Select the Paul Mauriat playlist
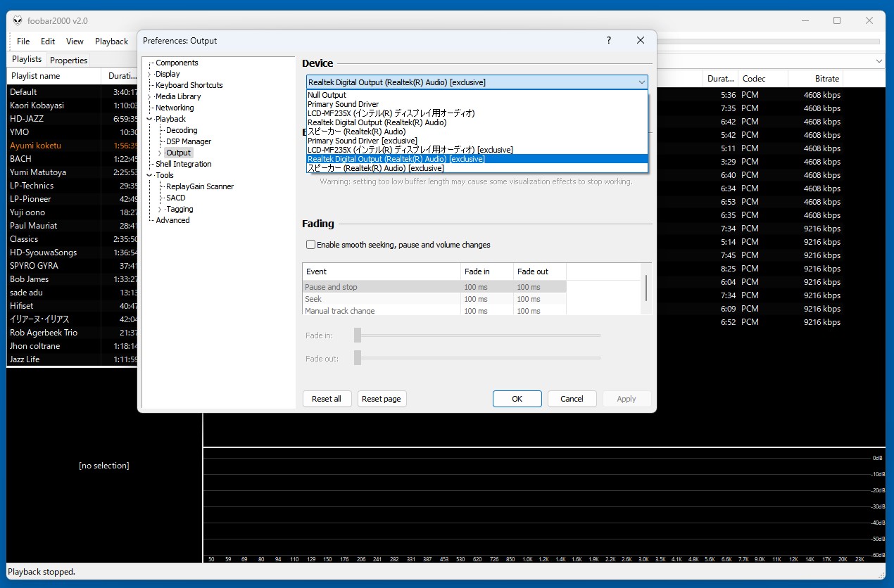 72,226
